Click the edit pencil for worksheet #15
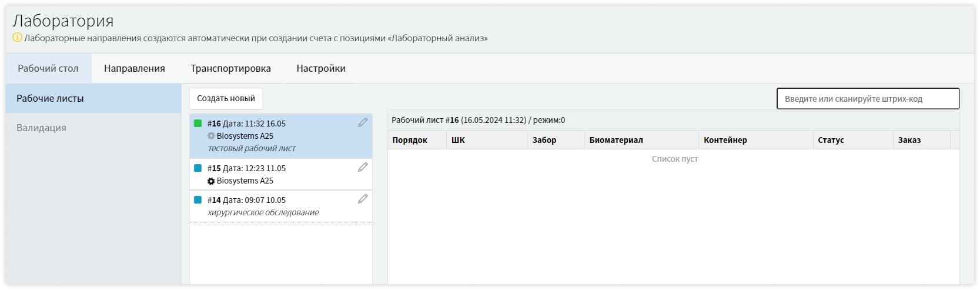980x290 pixels. (x=363, y=167)
